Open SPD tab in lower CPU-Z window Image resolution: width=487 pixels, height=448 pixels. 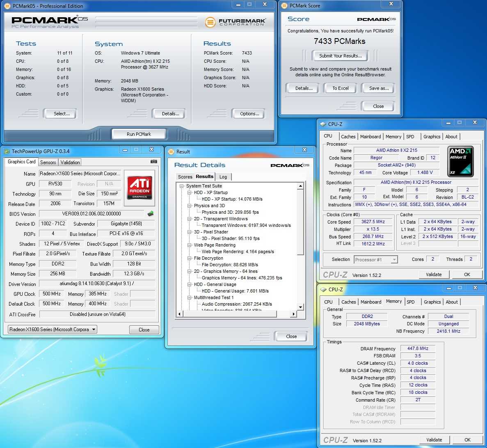(x=411, y=302)
